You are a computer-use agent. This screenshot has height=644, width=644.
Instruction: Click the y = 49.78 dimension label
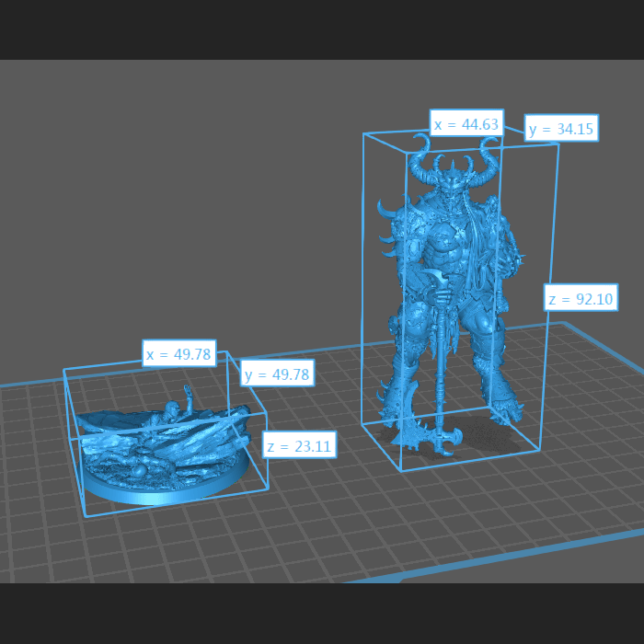tap(277, 374)
